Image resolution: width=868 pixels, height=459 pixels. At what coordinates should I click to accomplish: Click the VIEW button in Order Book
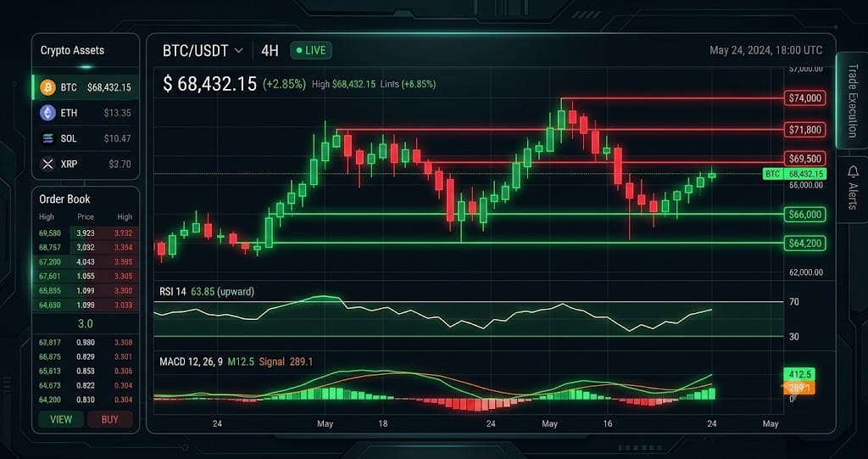pos(61,419)
